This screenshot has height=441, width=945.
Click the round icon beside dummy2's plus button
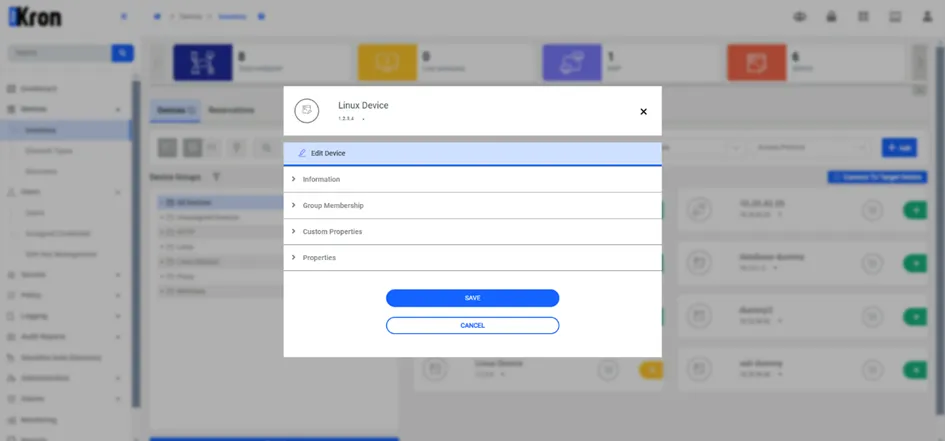pyautogui.click(x=872, y=316)
